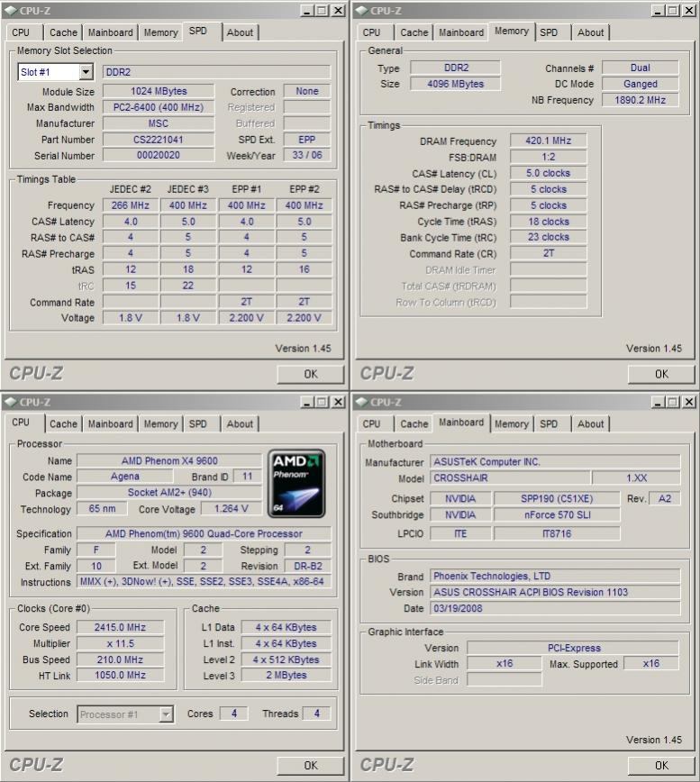Select Mainboard tab in SPD window

[x=110, y=32]
